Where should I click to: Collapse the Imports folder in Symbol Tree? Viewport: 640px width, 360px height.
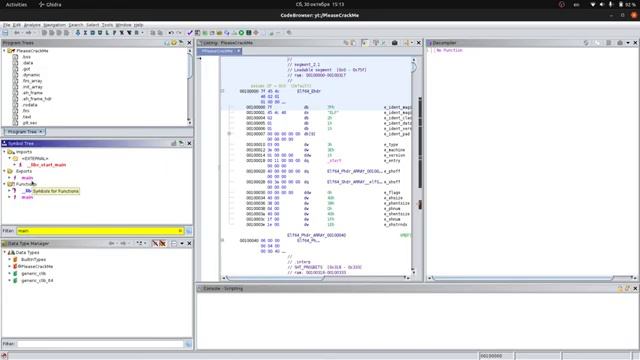coord(4,152)
